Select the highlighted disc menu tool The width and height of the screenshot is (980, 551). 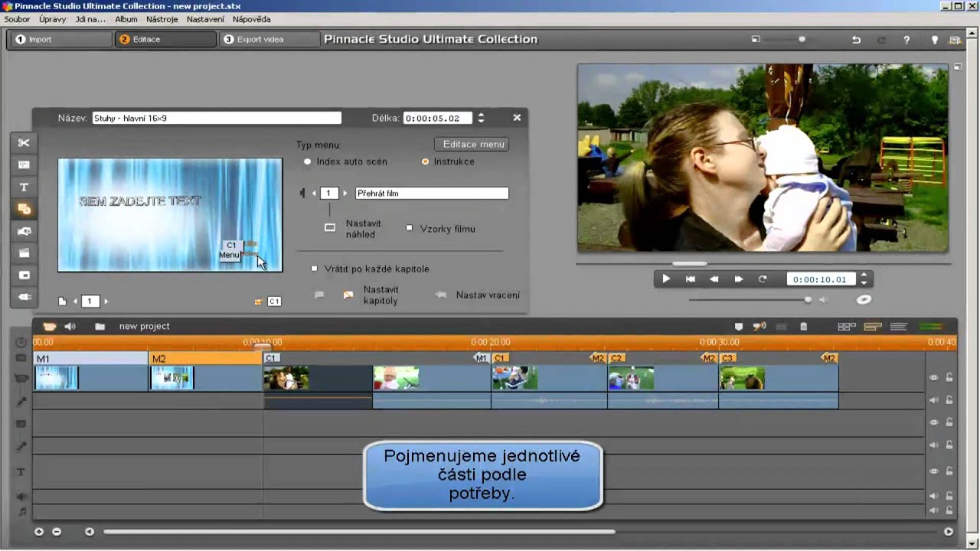pos(24,209)
